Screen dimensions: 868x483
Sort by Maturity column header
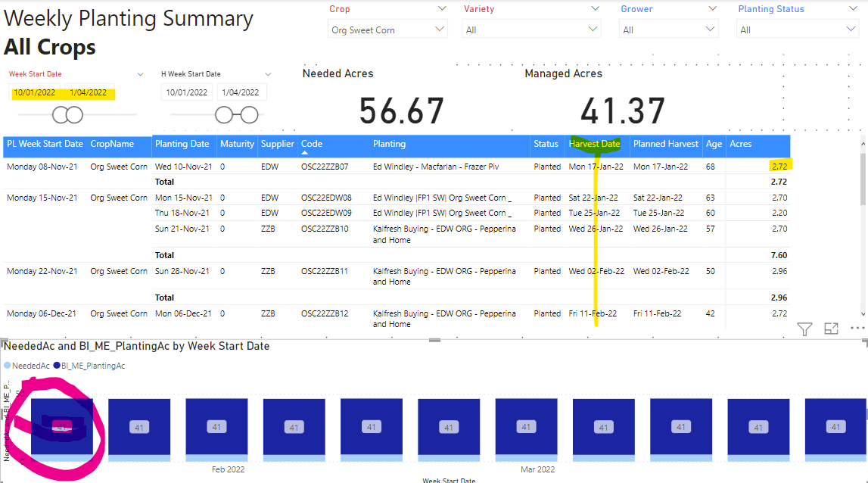click(x=237, y=144)
